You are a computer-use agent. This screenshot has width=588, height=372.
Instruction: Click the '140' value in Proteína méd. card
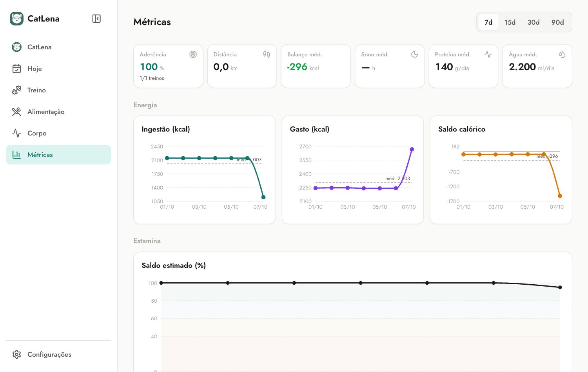(x=444, y=67)
